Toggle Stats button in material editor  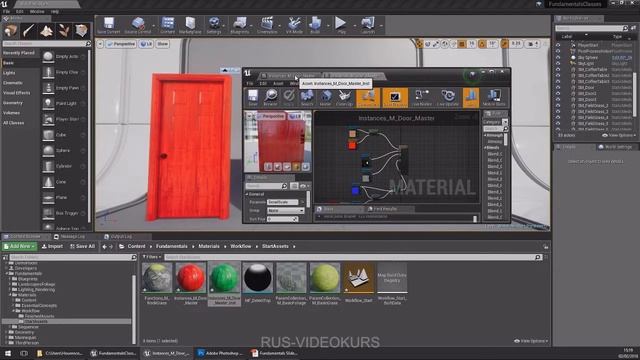click(471, 98)
